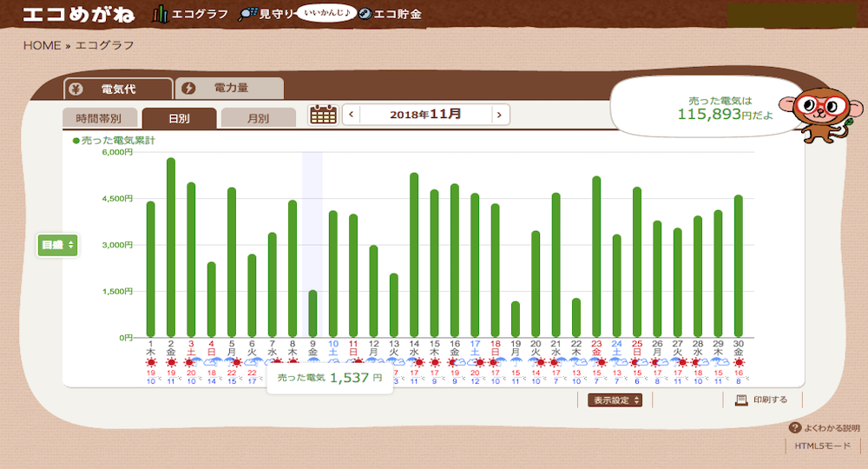Click the いいかんじ♪ speech bubble

coord(326,13)
